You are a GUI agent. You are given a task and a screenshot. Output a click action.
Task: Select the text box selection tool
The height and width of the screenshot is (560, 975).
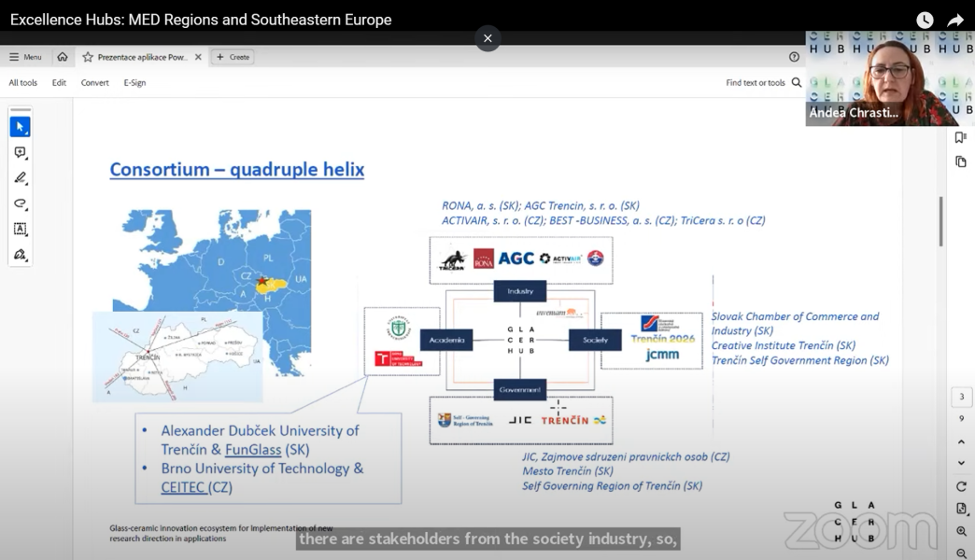pyautogui.click(x=20, y=229)
